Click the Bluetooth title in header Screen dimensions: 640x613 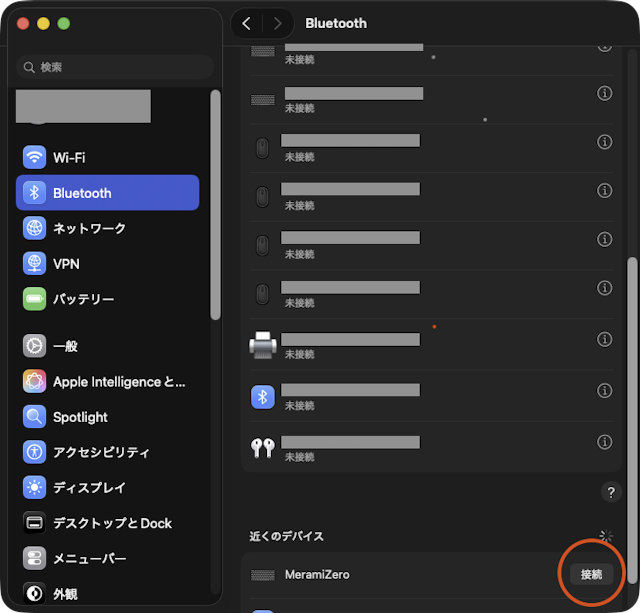(x=336, y=24)
